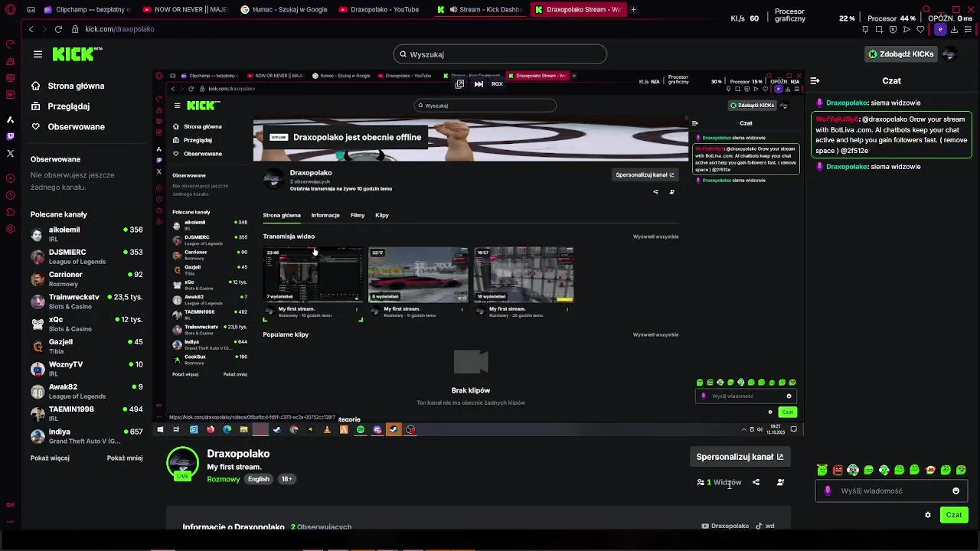Click the user-edit icon next to share
The image size is (980, 551).
(x=780, y=482)
